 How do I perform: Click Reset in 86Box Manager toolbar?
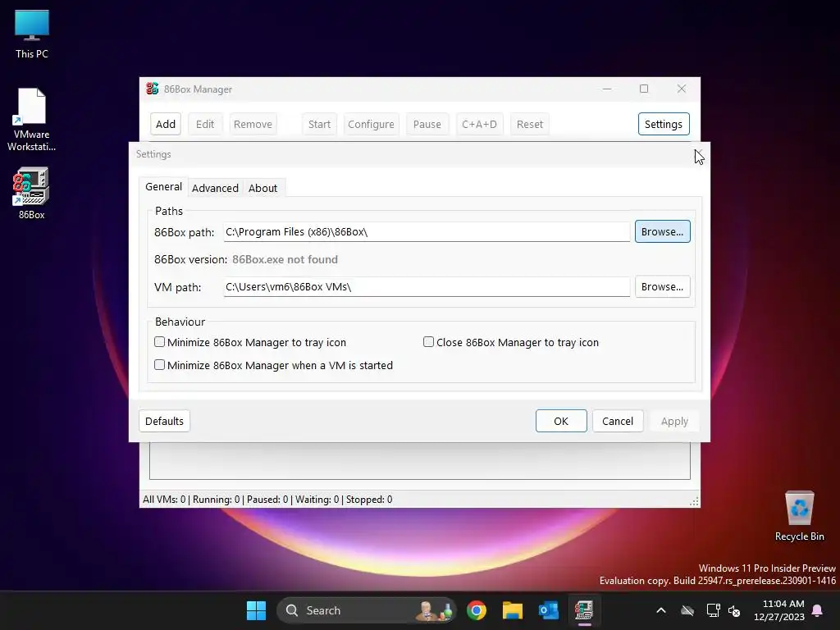tap(529, 124)
